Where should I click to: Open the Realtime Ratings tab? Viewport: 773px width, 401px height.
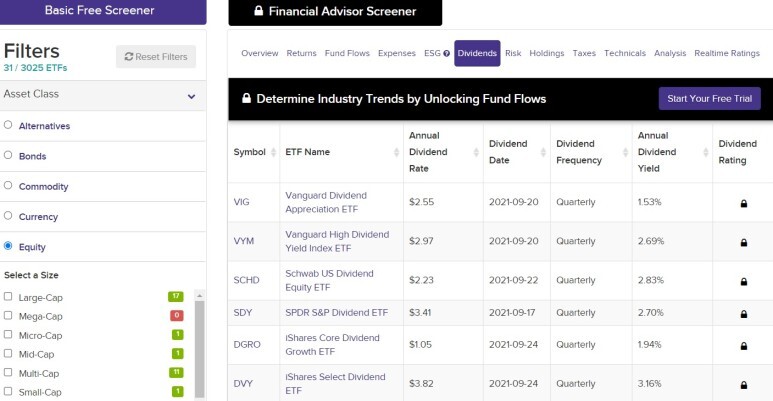click(x=727, y=53)
